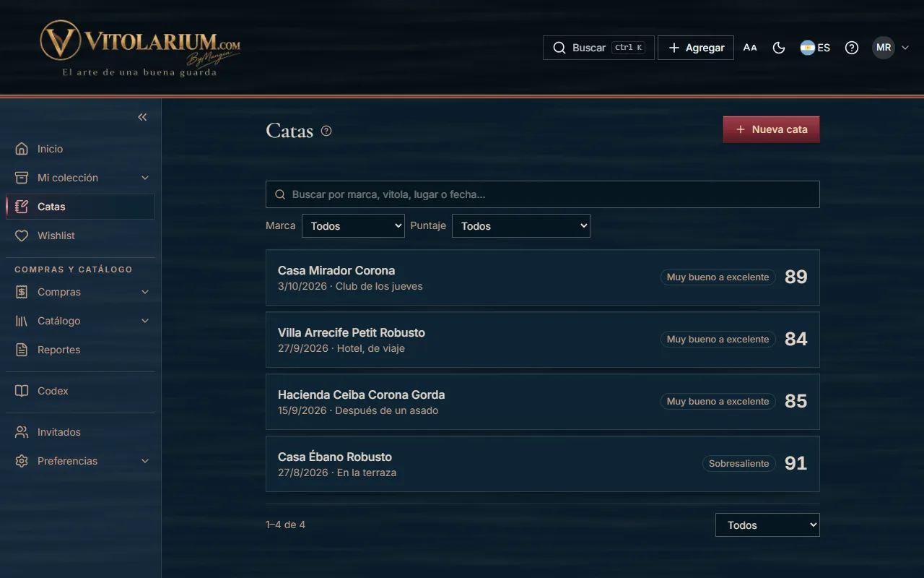Click the Catálogo library icon

point(22,321)
